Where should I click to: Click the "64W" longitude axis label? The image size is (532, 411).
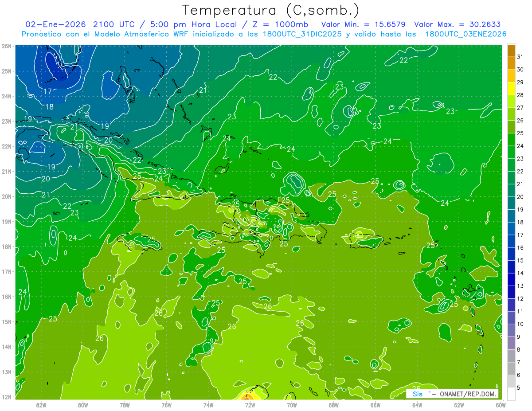(x=417, y=405)
